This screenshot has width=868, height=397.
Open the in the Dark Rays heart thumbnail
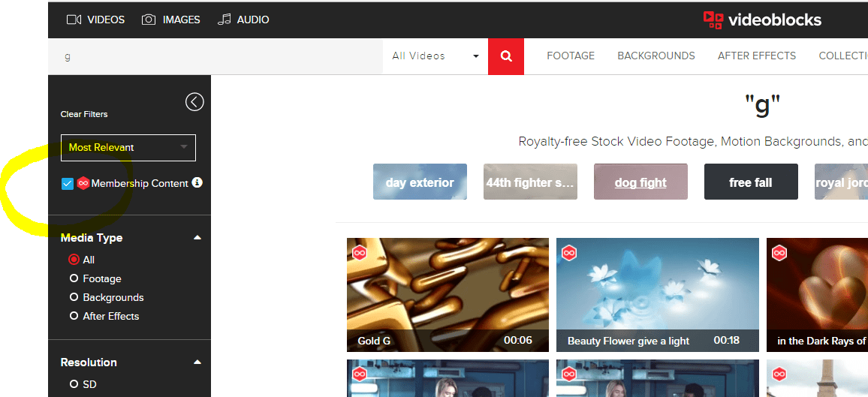[817, 295]
